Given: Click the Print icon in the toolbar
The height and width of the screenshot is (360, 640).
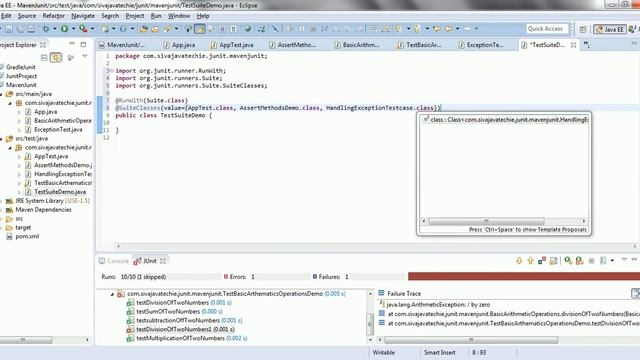Looking at the screenshot, I should tap(31, 29).
